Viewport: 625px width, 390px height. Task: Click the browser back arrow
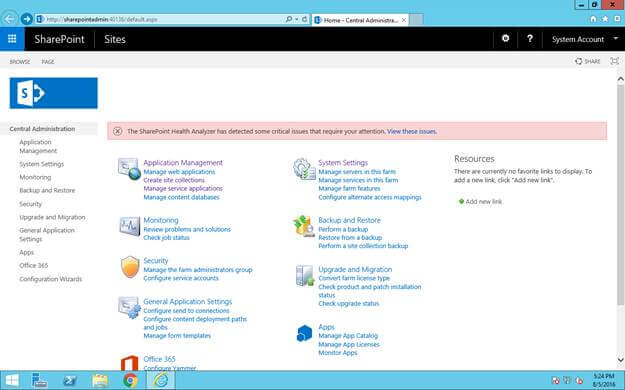tap(9, 19)
